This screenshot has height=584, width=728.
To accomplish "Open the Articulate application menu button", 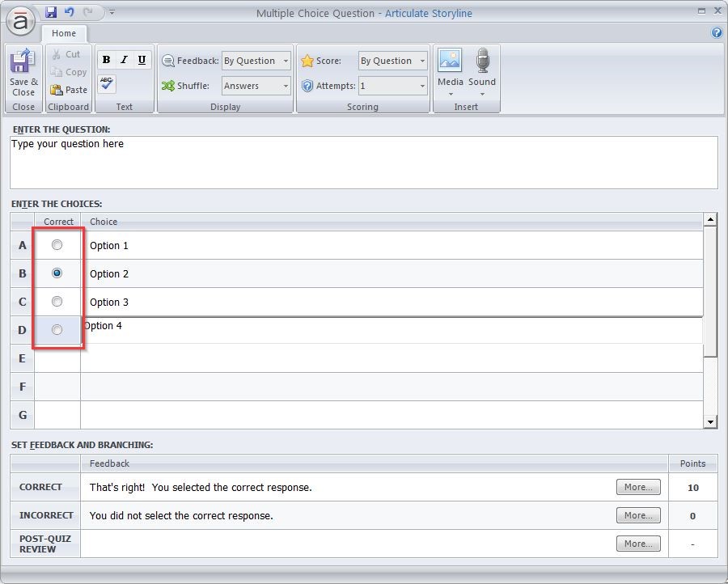I will [x=20, y=22].
